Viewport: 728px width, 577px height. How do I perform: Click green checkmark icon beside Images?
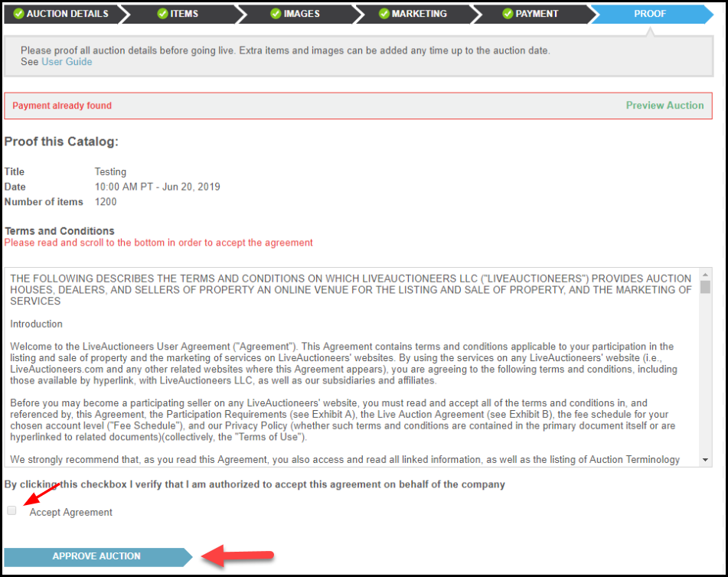pos(276,14)
